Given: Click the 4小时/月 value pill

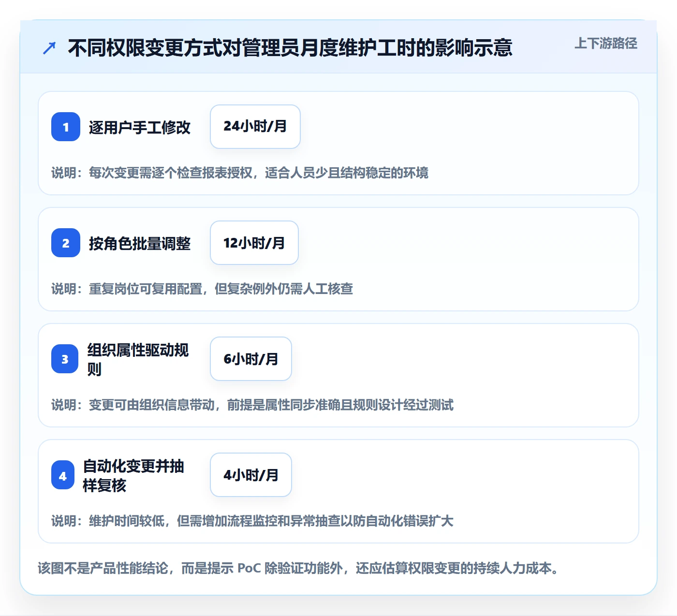Looking at the screenshot, I should point(251,475).
